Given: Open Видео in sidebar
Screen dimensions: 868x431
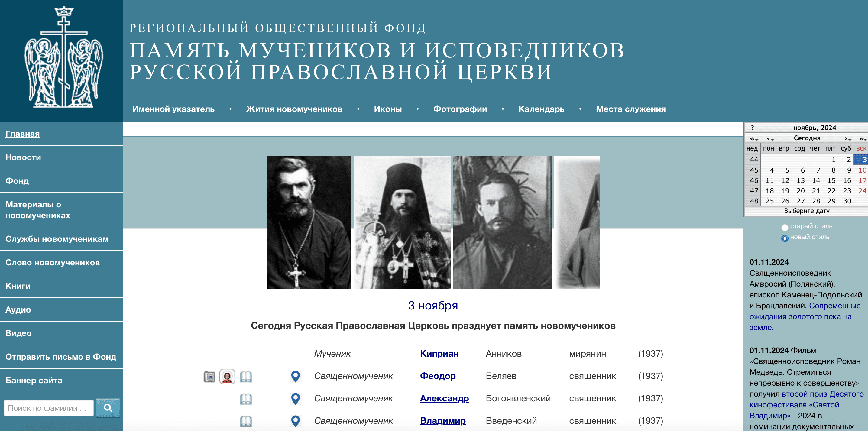Looking at the screenshot, I should [x=62, y=333].
